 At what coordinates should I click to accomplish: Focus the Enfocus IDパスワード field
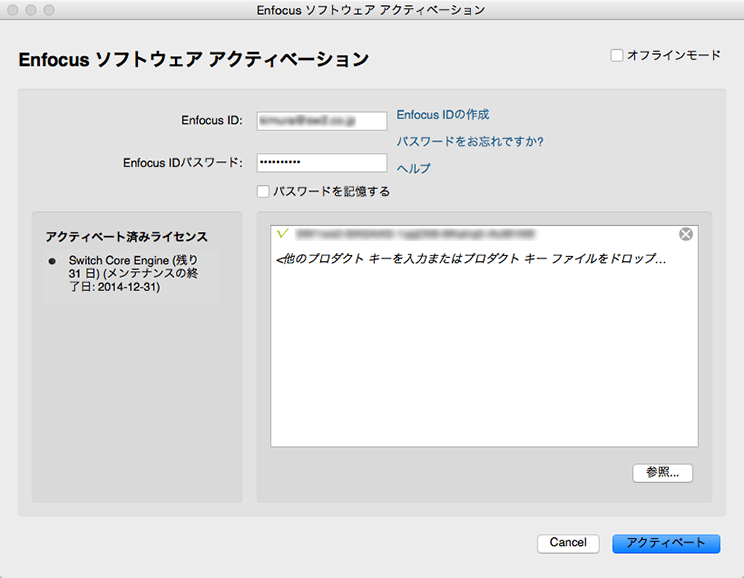coord(322,163)
